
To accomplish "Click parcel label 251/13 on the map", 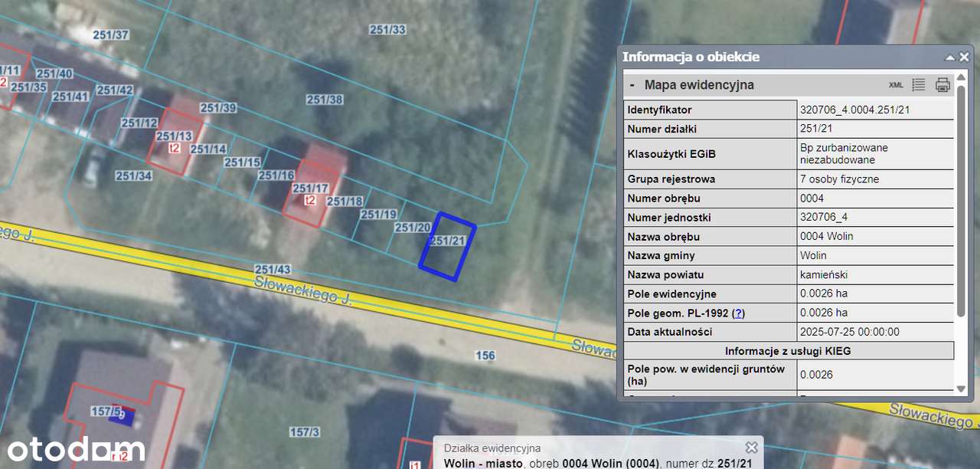I will pyautogui.click(x=174, y=136).
